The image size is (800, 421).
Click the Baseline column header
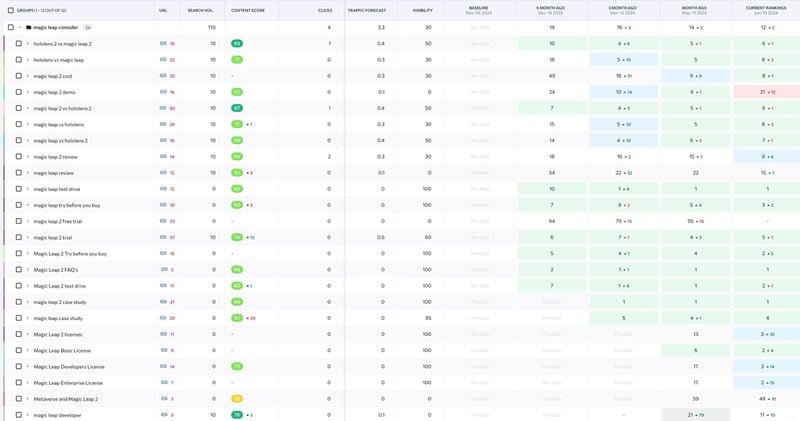[479, 10]
